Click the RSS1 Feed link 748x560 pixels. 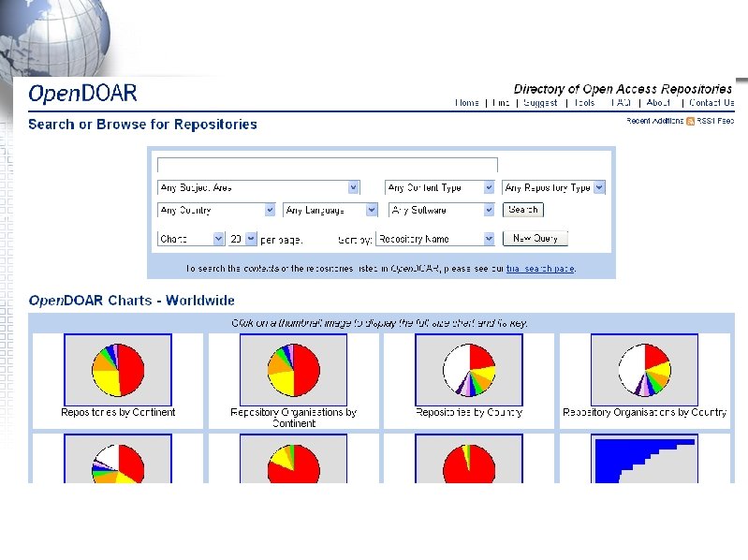pos(714,121)
